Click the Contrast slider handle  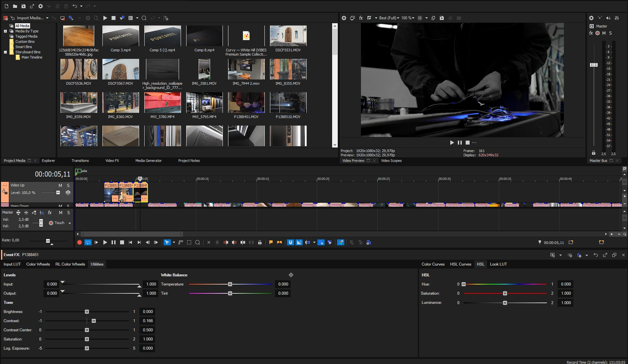(94, 321)
